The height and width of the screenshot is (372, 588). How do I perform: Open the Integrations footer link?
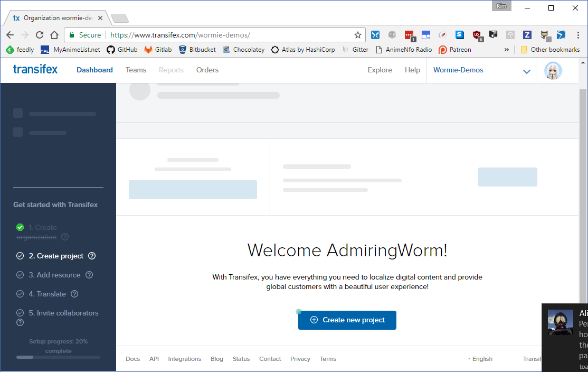click(185, 359)
